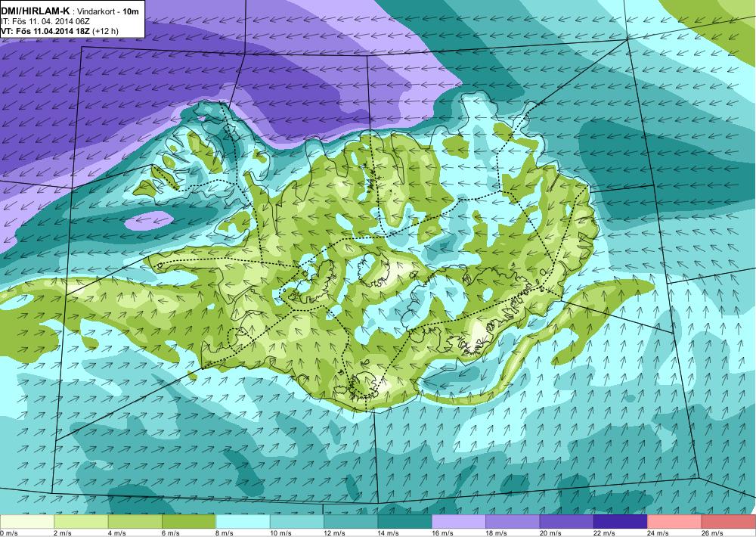
Task: Select the 4–6 m/s green legend swatch
Action: [x=135, y=522]
